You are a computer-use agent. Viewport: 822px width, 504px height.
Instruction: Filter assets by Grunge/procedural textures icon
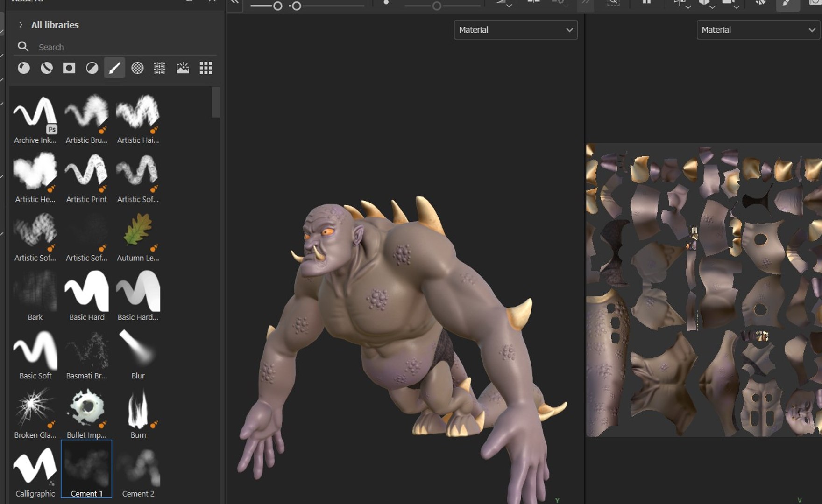tap(160, 68)
